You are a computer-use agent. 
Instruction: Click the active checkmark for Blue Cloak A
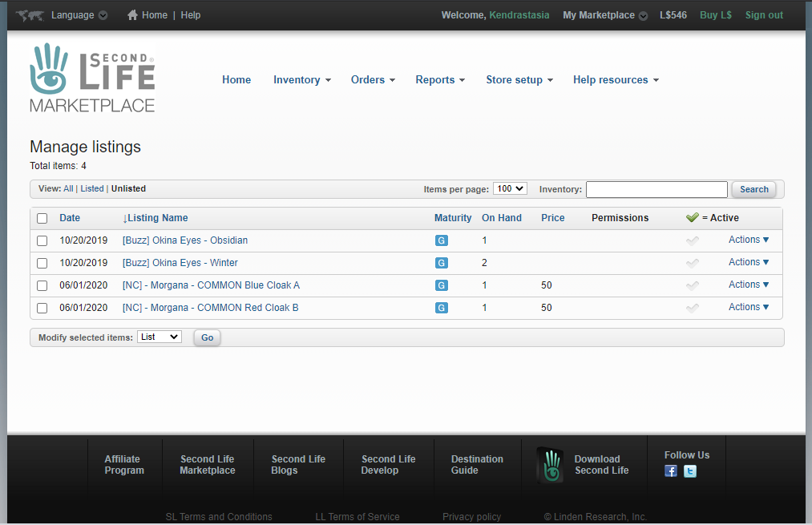click(693, 285)
